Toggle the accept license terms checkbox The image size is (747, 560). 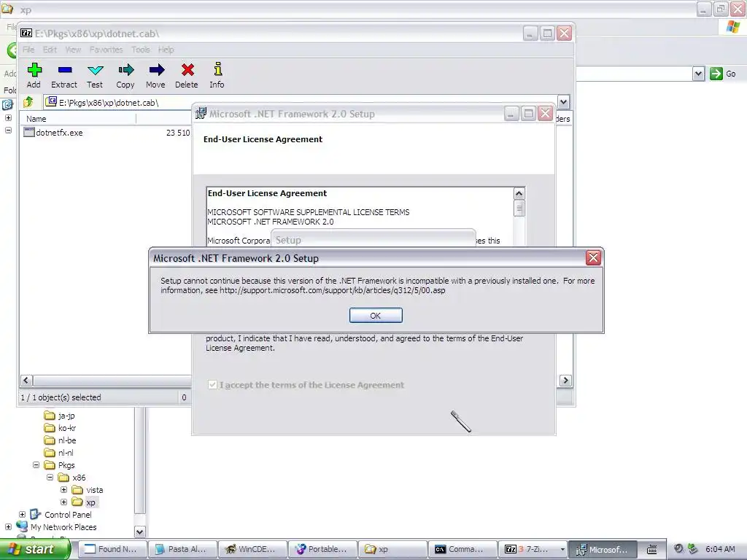point(212,385)
